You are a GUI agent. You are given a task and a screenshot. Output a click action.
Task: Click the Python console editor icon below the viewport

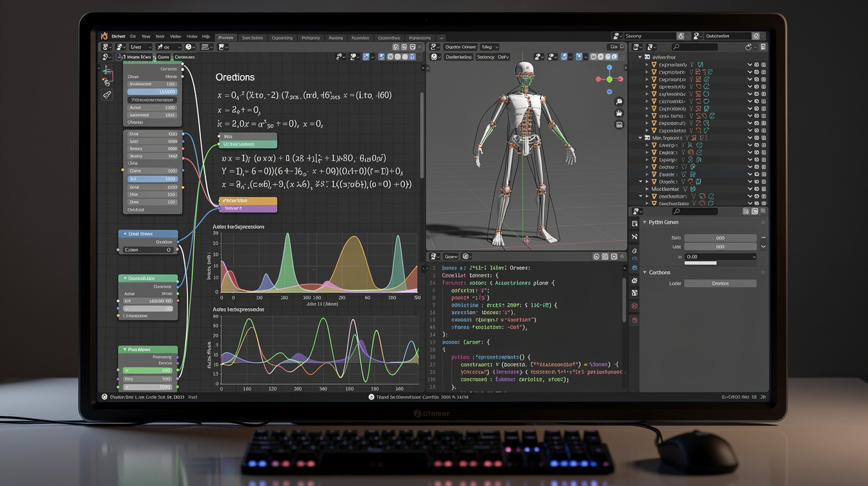433,257
